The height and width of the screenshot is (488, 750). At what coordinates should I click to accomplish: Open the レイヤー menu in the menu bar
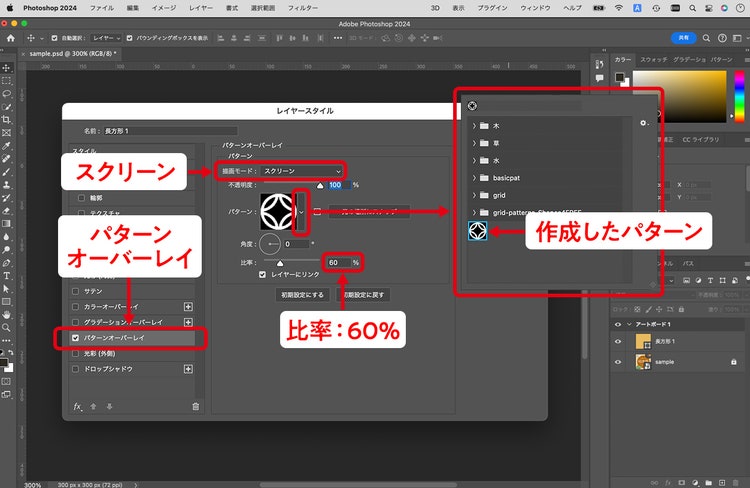[x=201, y=8]
